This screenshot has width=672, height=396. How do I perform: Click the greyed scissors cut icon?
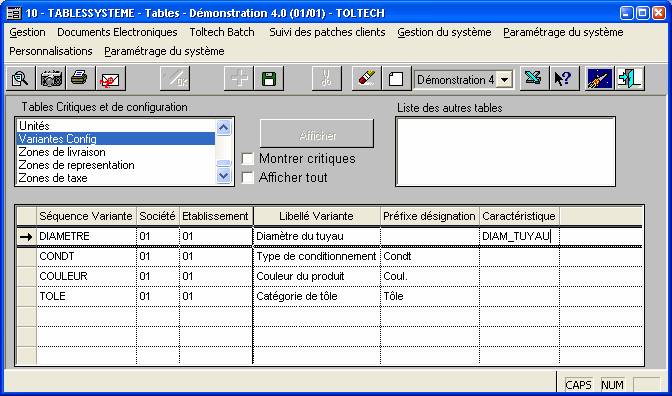[x=327, y=78]
